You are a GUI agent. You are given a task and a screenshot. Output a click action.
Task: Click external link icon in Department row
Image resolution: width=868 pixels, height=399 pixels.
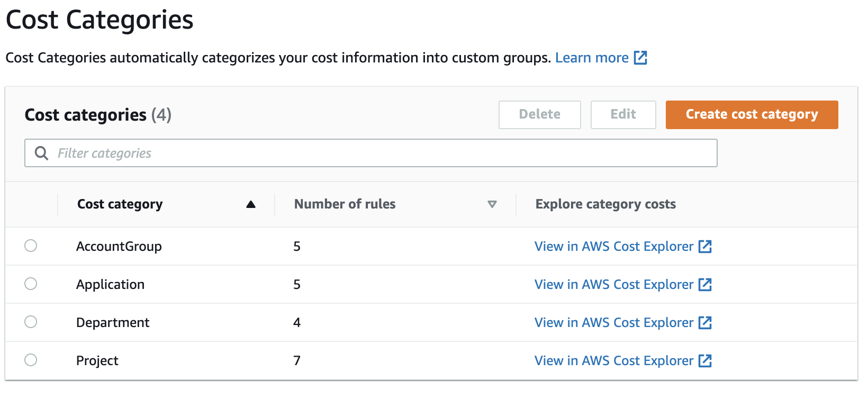pyautogui.click(x=705, y=323)
